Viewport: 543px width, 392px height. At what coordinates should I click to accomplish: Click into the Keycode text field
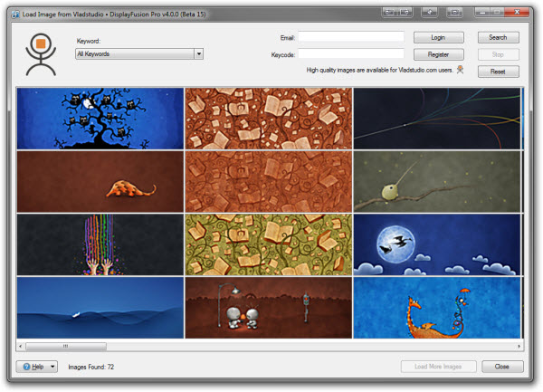coord(351,54)
